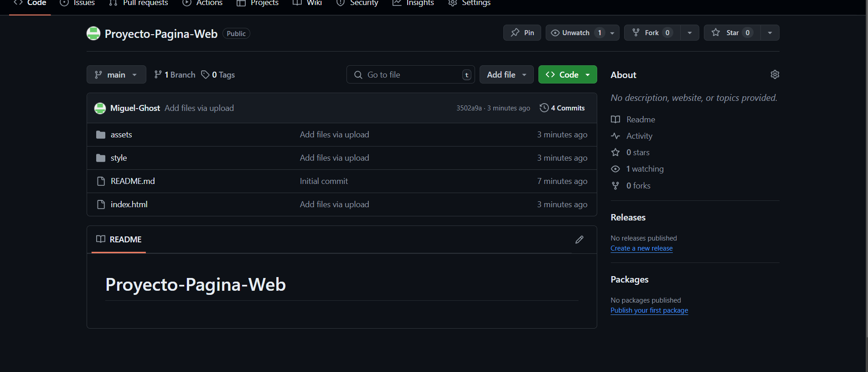This screenshot has width=868, height=372.
Task: Go to the Projects tab
Action: [258, 3]
